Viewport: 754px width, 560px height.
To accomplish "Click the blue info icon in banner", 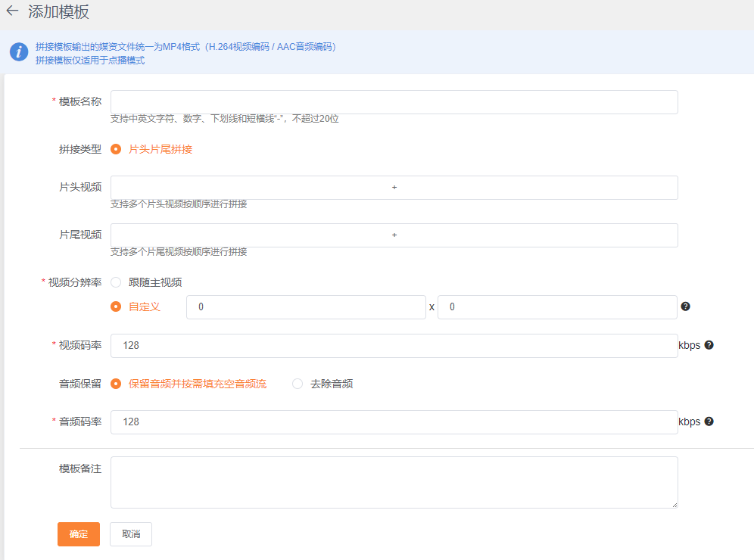I will coord(19,51).
